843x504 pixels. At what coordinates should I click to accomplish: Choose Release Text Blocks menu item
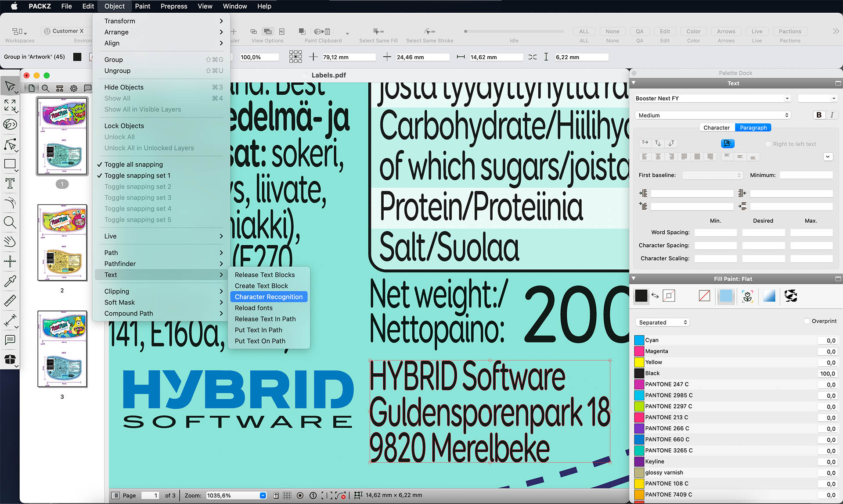265,275
